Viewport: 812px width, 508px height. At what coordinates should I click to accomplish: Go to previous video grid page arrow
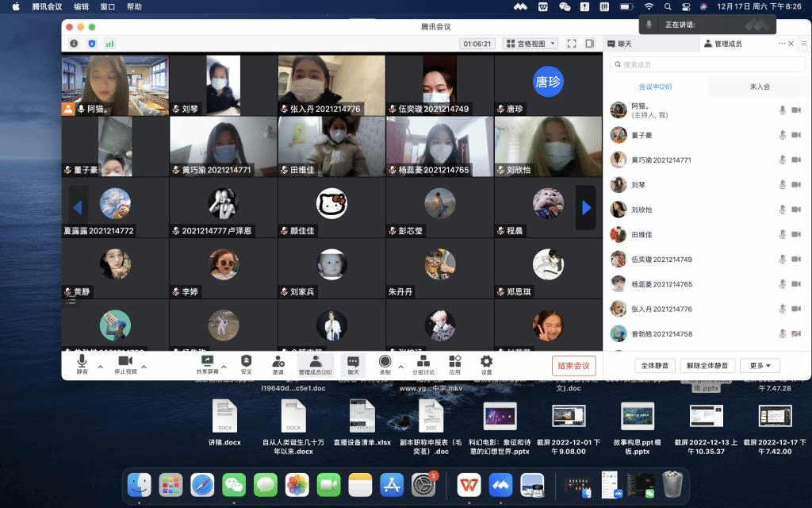78,208
